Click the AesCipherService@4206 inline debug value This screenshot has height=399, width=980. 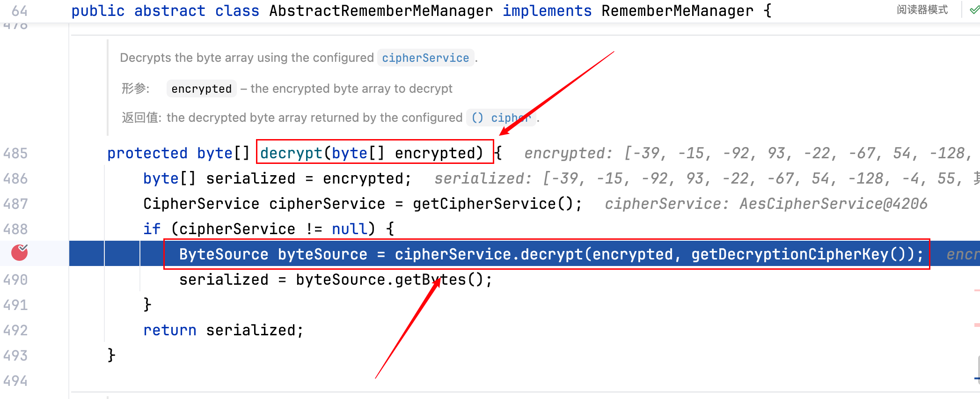click(833, 204)
